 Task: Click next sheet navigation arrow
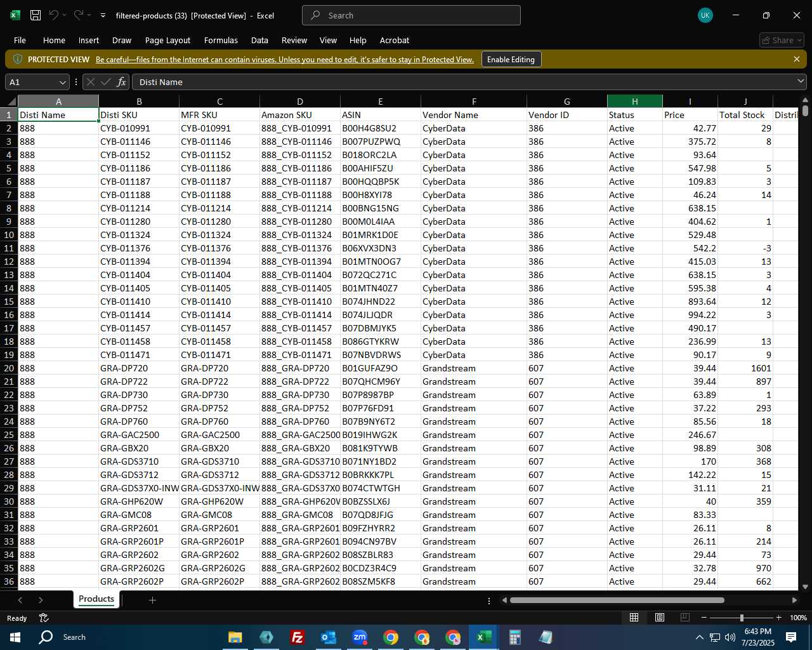tap(41, 600)
